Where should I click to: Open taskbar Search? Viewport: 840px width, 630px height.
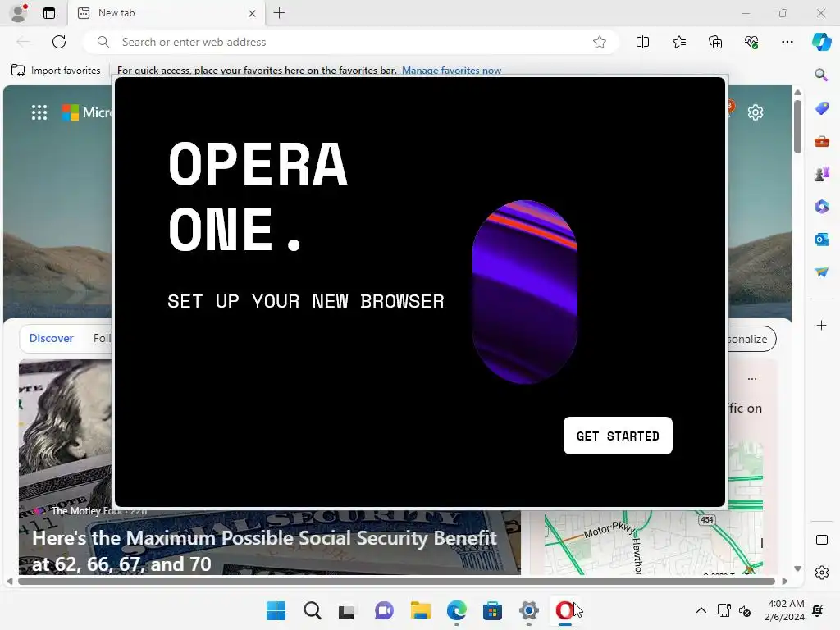pyautogui.click(x=313, y=610)
